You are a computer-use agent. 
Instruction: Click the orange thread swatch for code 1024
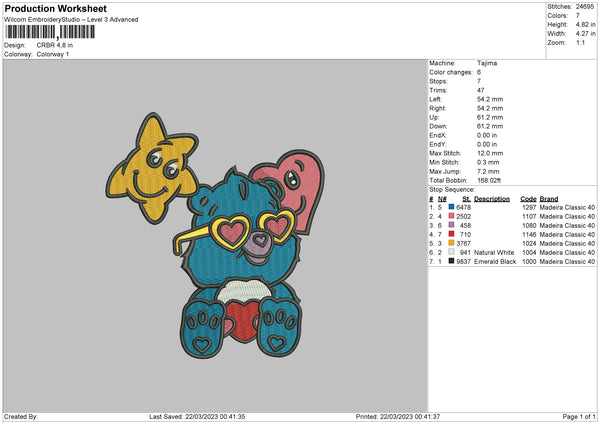click(x=452, y=243)
